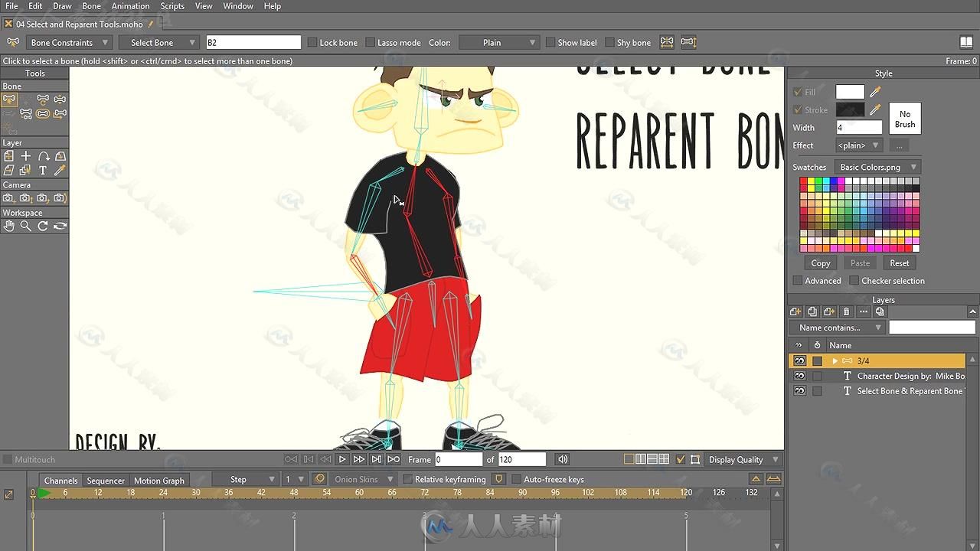
Task: Open the Select Bone dropdown
Action: [x=159, y=42]
